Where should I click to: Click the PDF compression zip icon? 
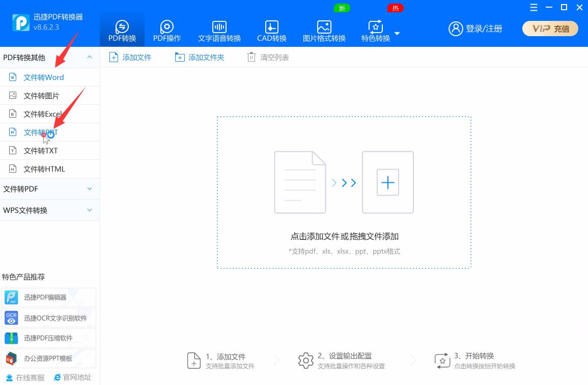(x=11, y=338)
